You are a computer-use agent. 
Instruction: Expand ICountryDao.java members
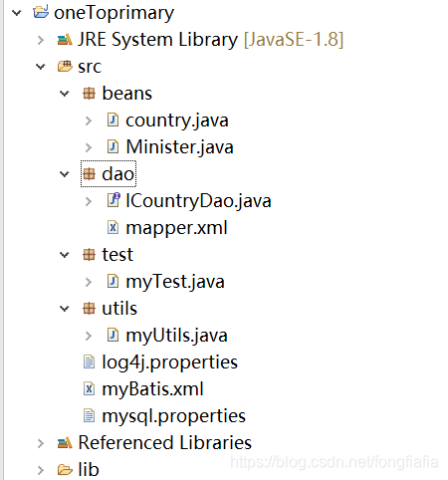tap(89, 201)
